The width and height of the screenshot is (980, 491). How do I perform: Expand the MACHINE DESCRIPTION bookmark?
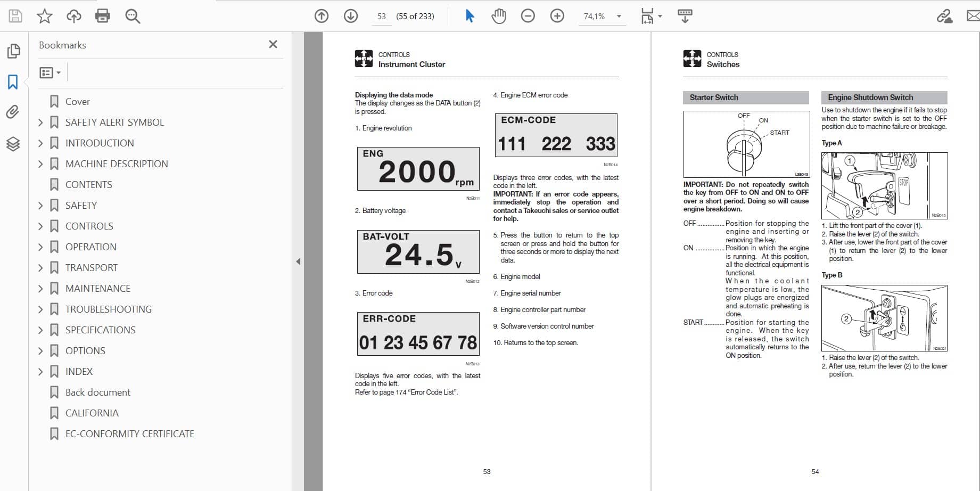(x=40, y=164)
